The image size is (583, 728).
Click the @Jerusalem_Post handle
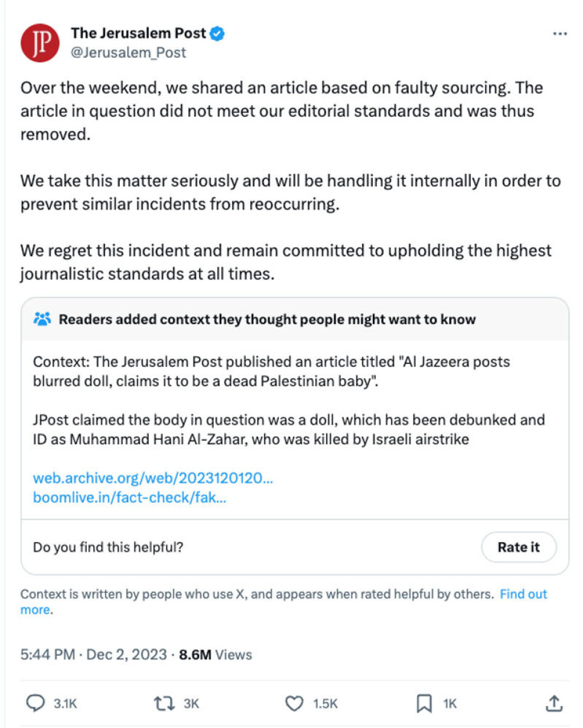(128, 53)
